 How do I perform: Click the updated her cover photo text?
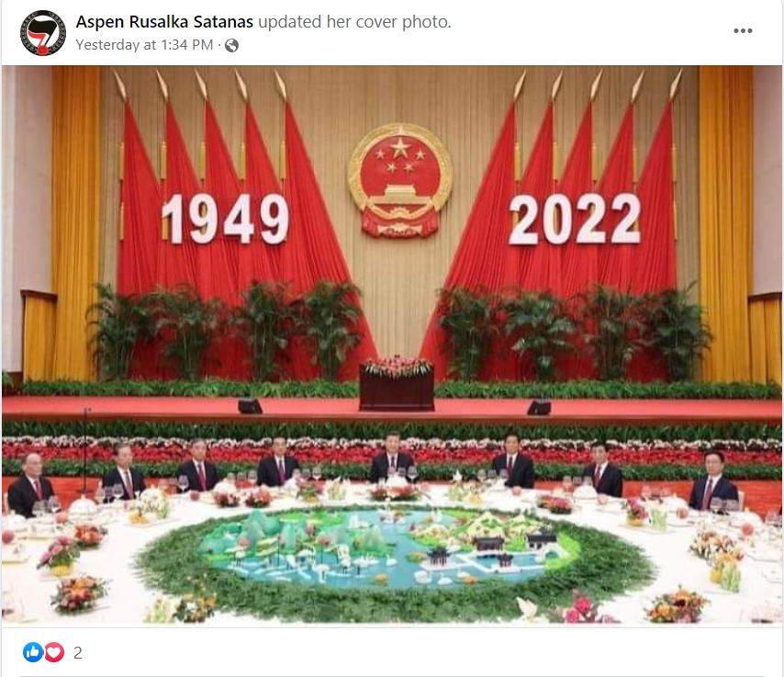coord(354,22)
